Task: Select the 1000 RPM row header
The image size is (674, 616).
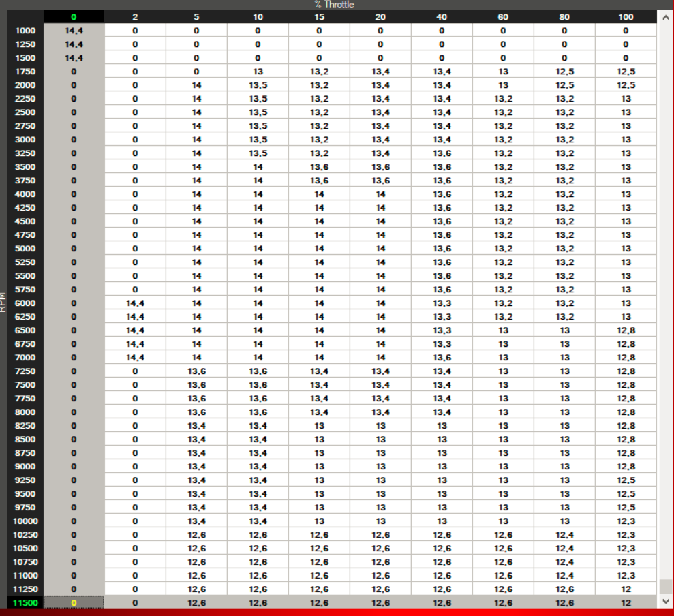Action: point(25,31)
